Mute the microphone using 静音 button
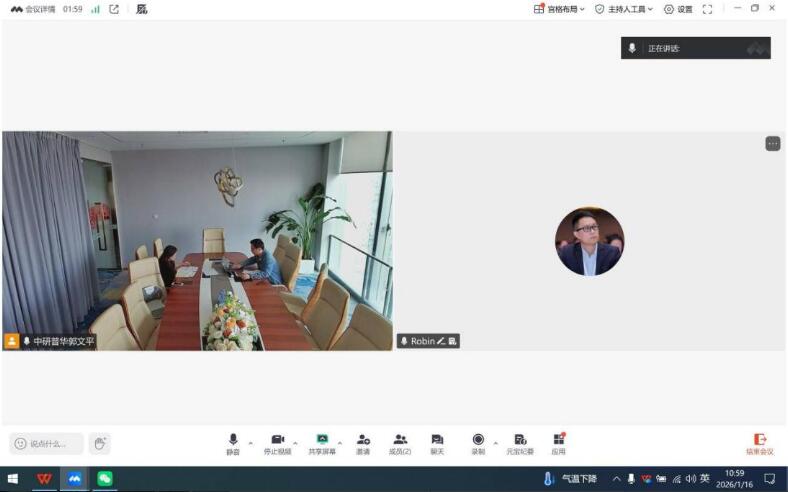This screenshot has width=788, height=492. point(233,443)
